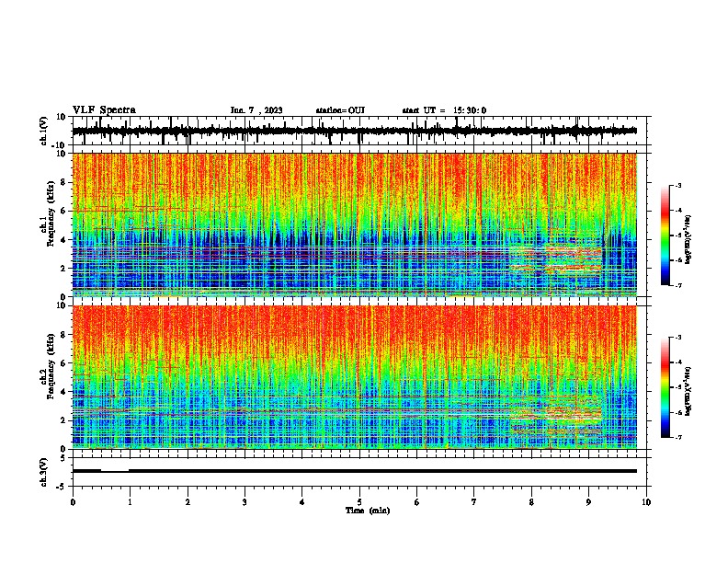Click time axis tick label "3"
Screen dimensions: 728x563
(x=245, y=502)
